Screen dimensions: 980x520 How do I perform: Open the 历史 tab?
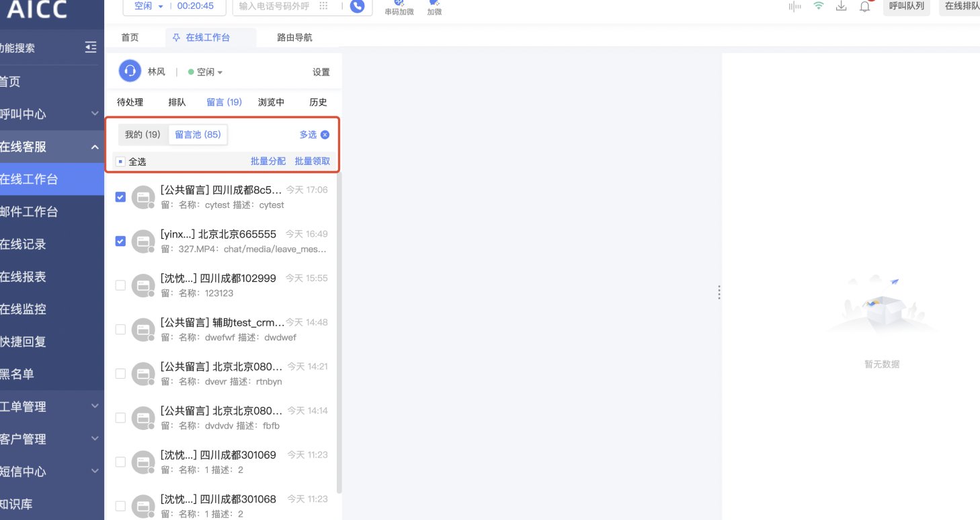click(318, 102)
